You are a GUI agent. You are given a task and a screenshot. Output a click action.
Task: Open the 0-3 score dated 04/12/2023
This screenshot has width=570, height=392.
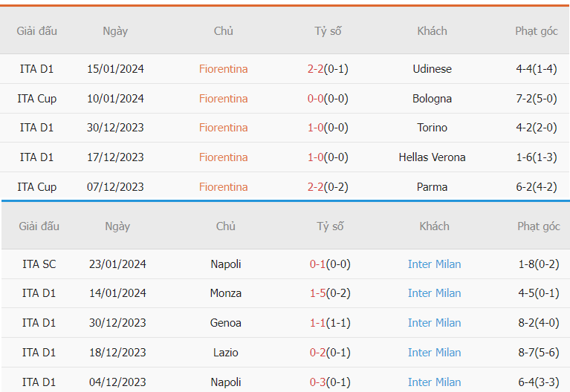coord(317,382)
